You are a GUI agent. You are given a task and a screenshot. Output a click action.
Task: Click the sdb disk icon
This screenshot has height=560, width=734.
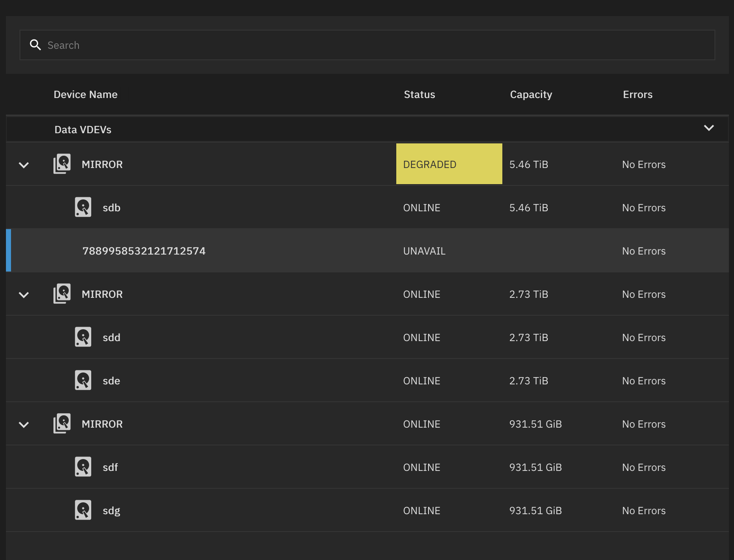pos(83,207)
